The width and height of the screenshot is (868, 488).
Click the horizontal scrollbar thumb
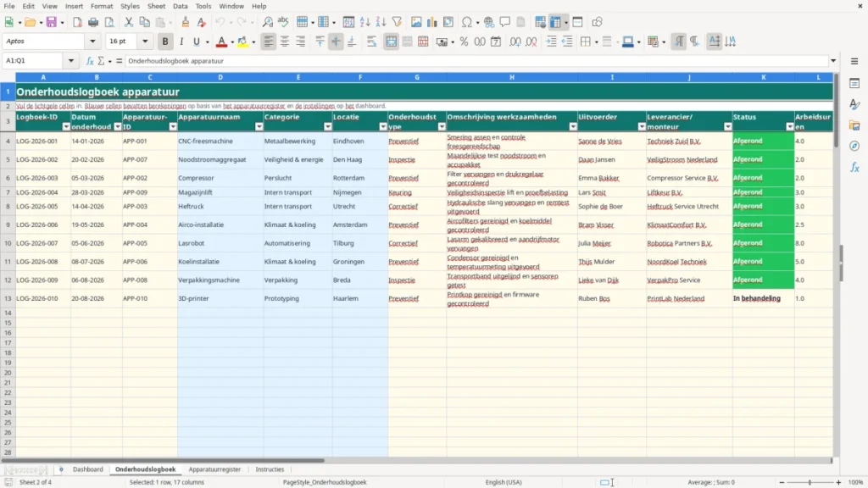(x=163, y=460)
